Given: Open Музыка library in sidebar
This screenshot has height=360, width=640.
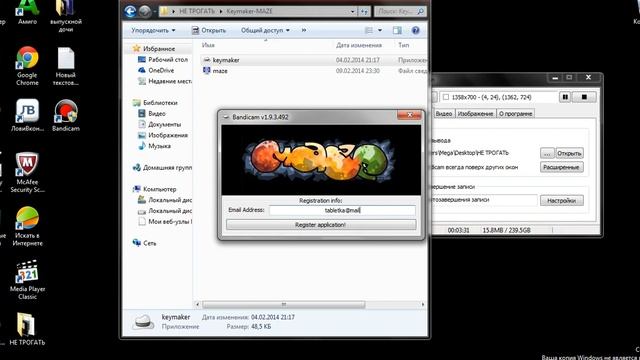Looking at the screenshot, I should [x=159, y=146].
